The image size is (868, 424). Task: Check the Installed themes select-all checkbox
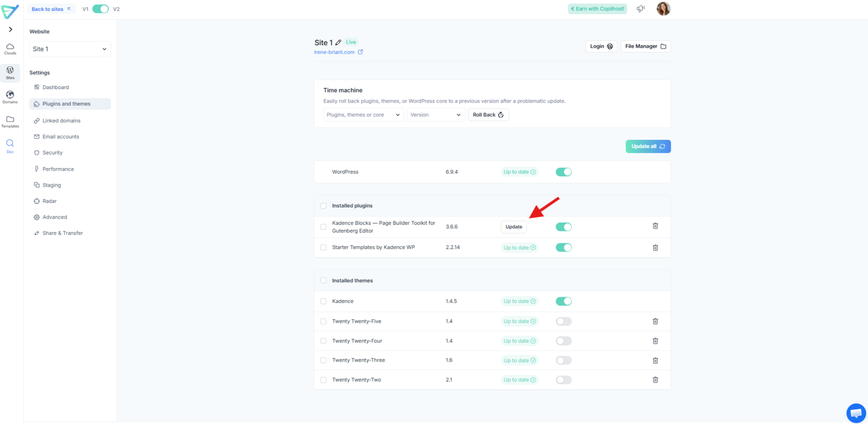tap(323, 281)
